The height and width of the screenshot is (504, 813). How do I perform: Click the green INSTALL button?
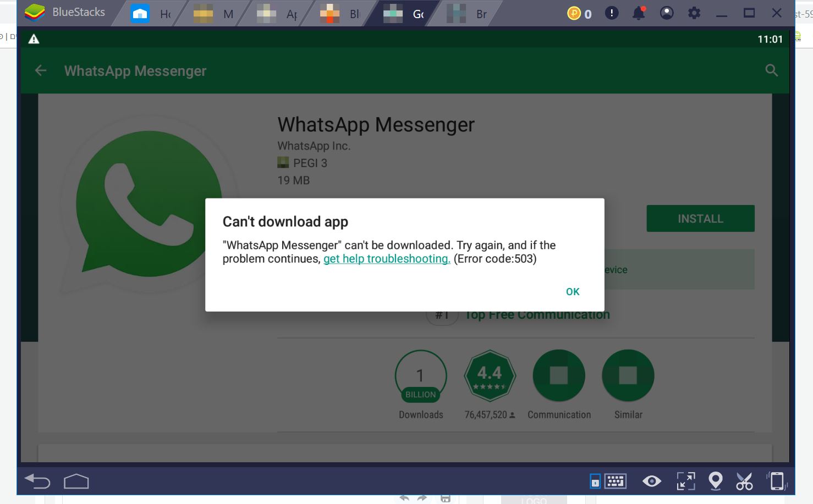pyautogui.click(x=700, y=219)
